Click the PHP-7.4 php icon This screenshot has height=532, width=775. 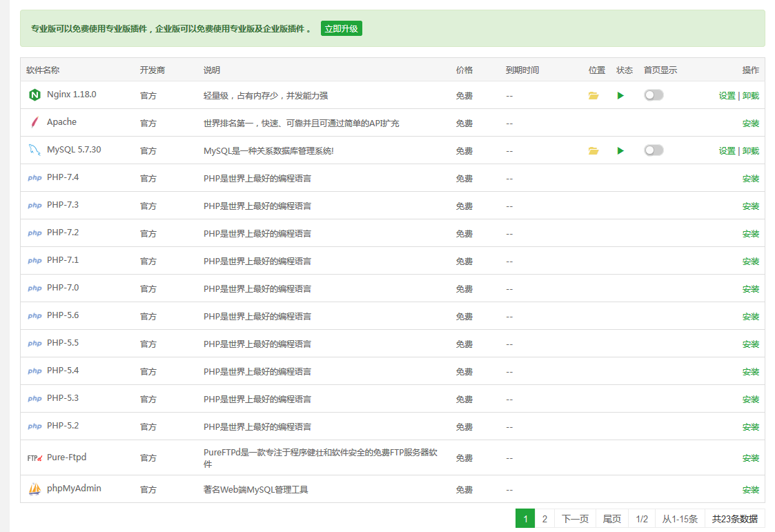tap(35, 178)
